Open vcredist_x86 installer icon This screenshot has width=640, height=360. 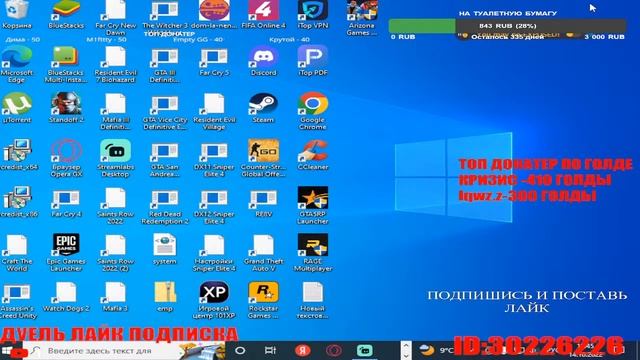tap(17, 202)
